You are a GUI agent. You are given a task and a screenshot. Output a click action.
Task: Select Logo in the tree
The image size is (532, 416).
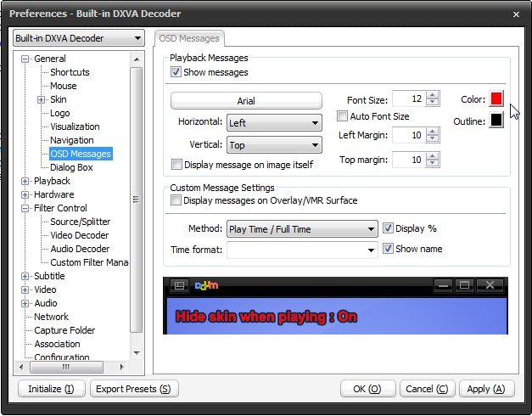(x=60, y=113)
